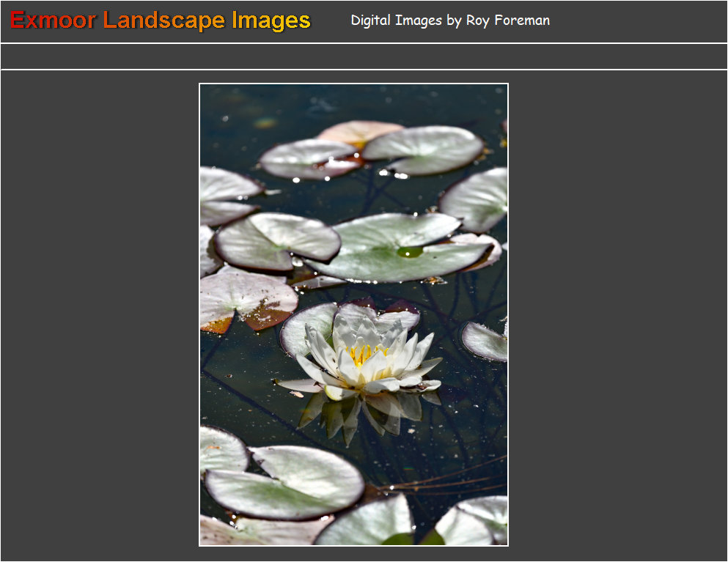Click the empty navigation bar below the header
The height and width of the screenshot is (562, 728).
tap(364, 56)
